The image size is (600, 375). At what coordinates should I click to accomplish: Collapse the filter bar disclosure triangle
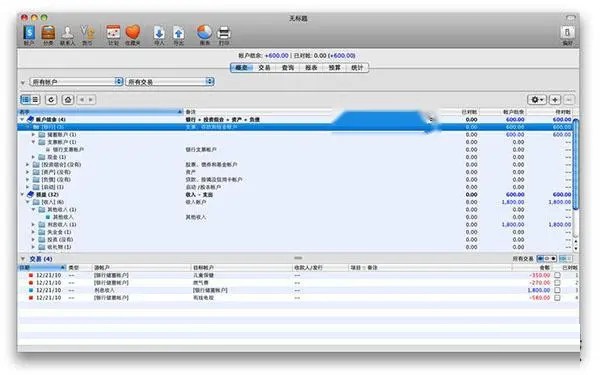pos(23,82)
